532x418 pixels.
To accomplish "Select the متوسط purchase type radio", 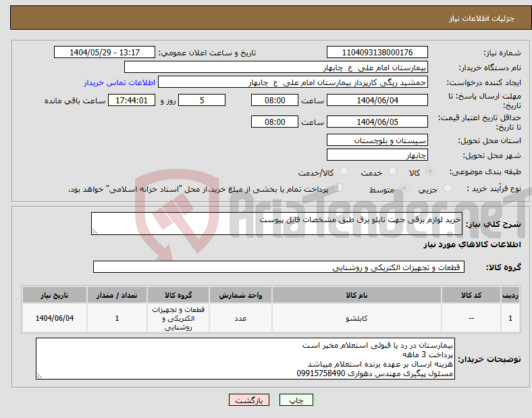I will pyautogui.click(x=404, y=188).
